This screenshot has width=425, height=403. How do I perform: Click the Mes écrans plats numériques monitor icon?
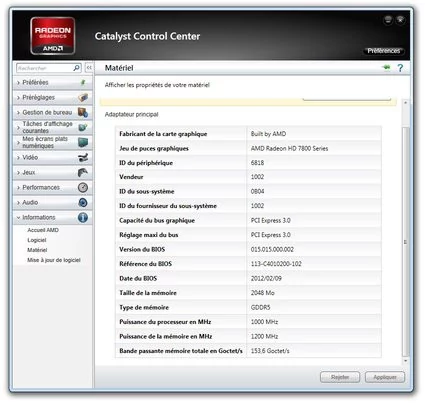click(x=83, y=142)
